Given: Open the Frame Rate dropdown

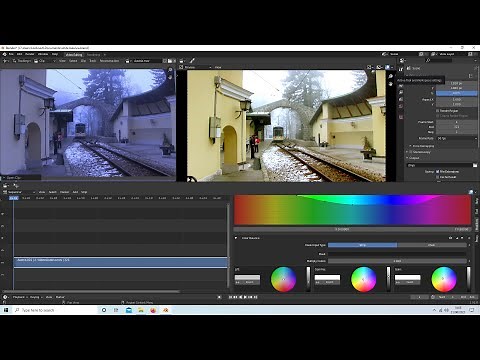Looking at the screenshot, I should click(x=456, y=138).
